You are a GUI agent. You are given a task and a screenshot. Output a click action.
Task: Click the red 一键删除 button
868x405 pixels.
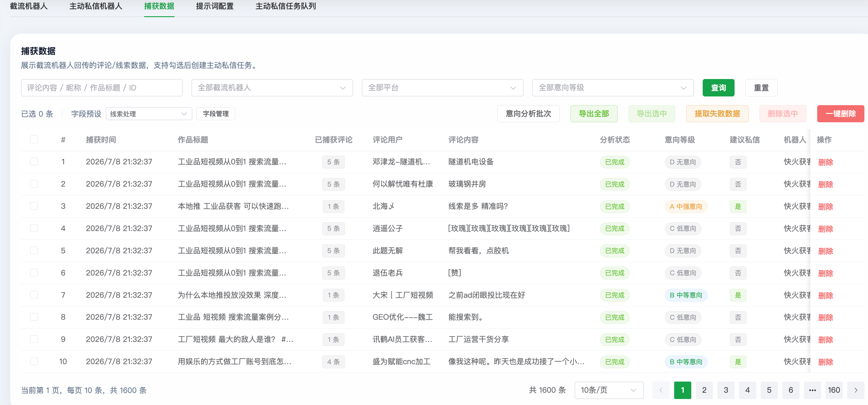point(840,114)
